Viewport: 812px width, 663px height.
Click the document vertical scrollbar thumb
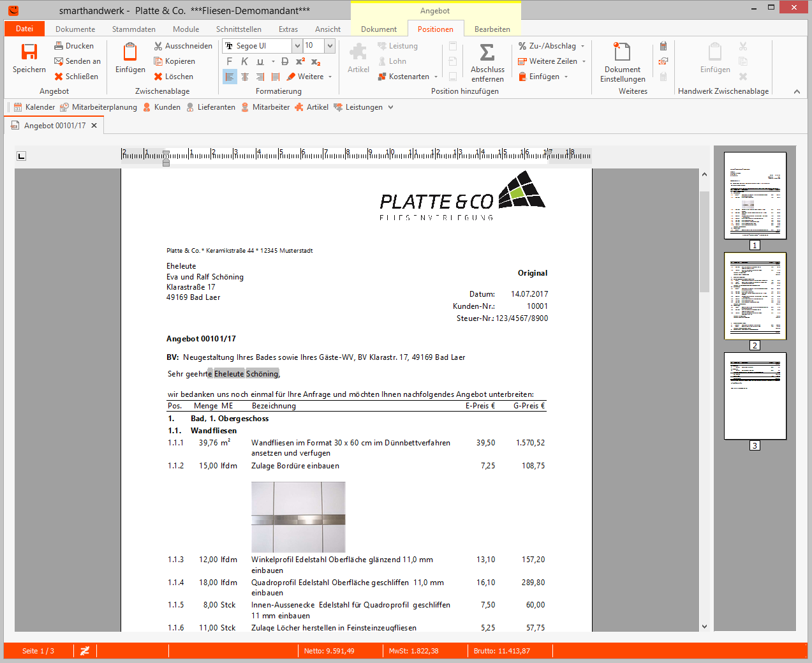(704, 241)
